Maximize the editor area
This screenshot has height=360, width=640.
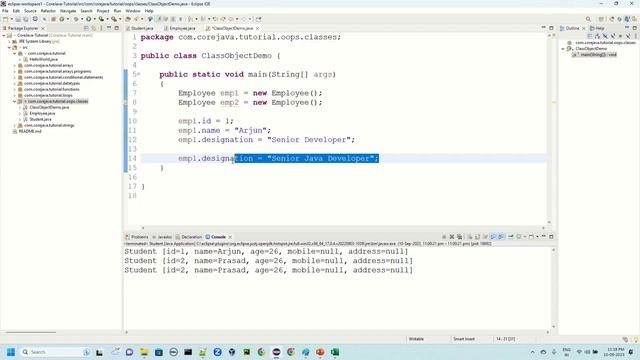pos(551,28)
